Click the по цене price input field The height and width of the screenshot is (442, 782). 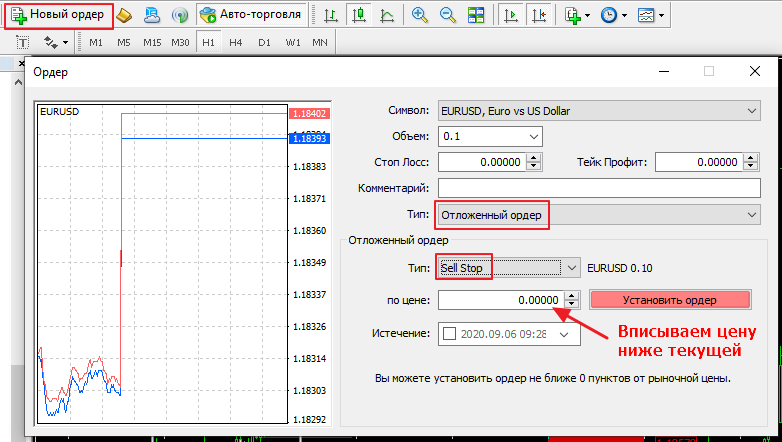point(501,300)
